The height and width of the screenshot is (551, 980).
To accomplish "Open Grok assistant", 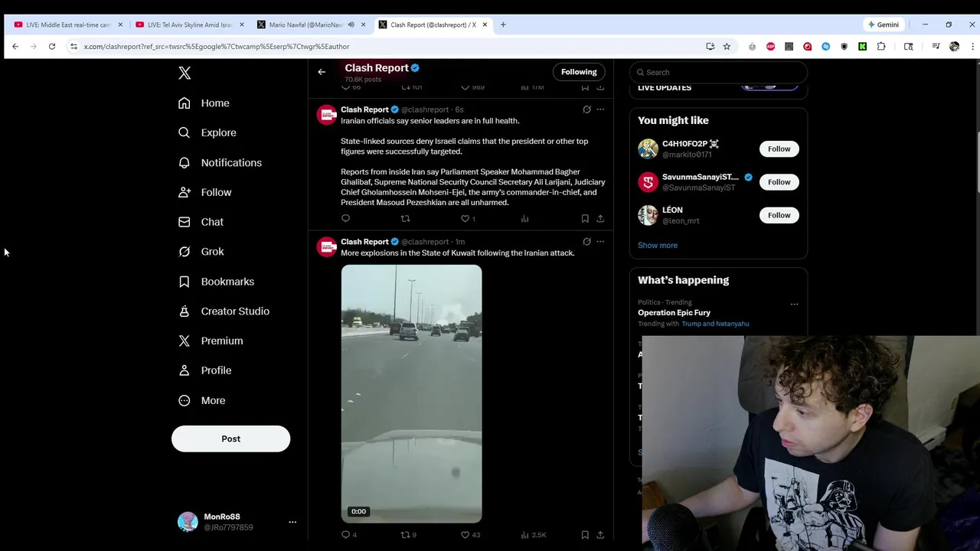I will point(201,252).
